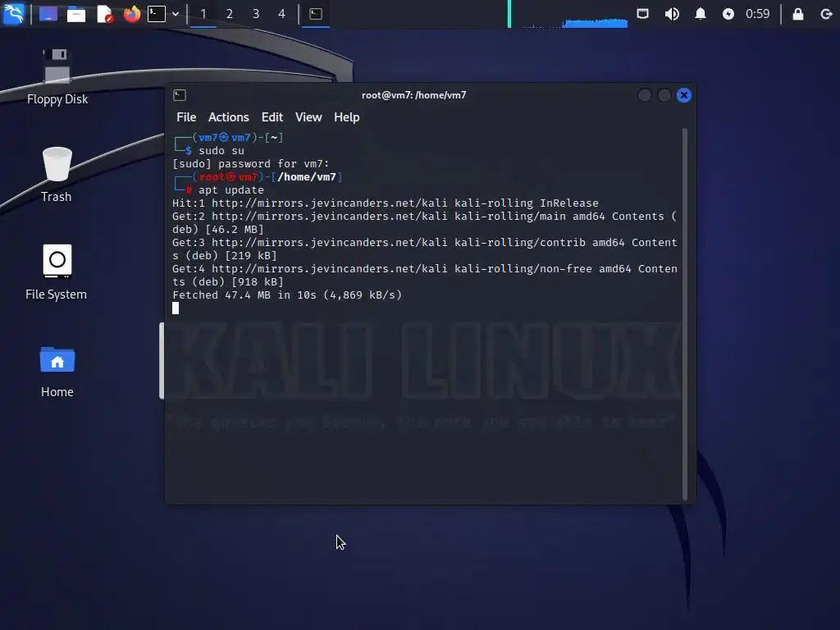Launch the text editor panel icon

[104, 14]
